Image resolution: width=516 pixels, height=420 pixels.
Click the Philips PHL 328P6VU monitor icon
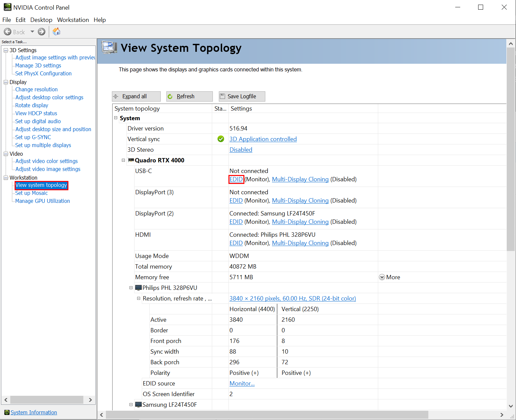(x=139, y=288)
